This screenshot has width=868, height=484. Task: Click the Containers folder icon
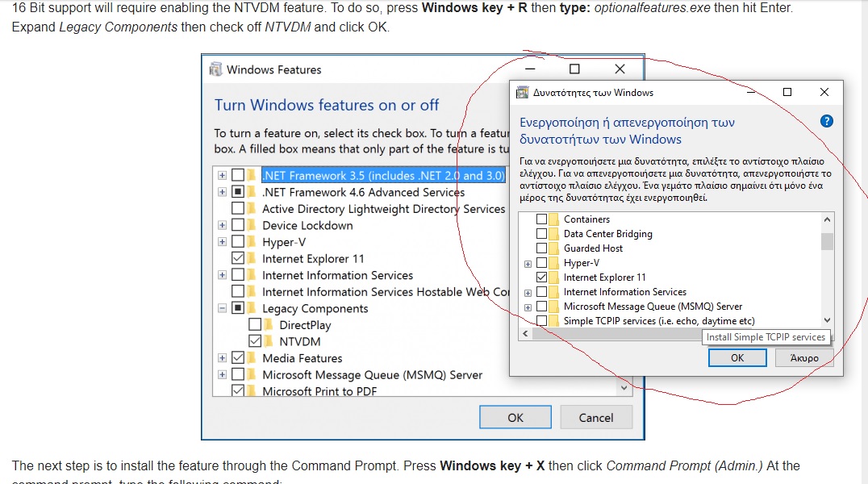pyautogui.click(x=553, y=219)
